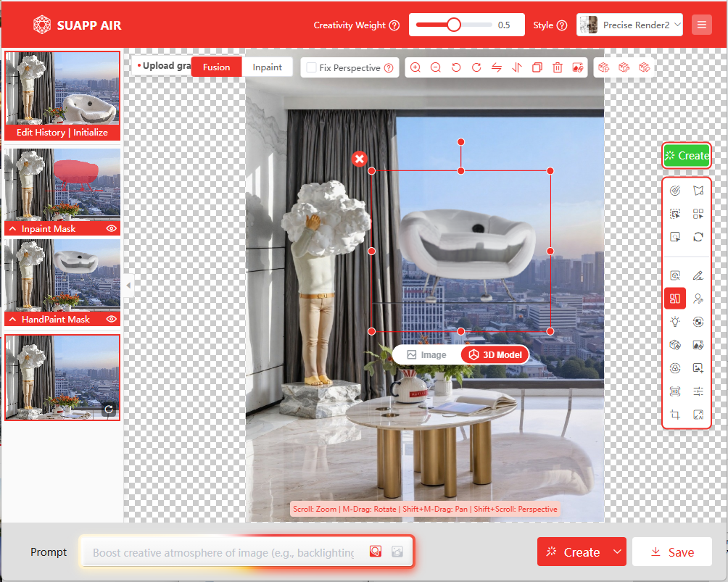Remove chair object with red X
The height and width of the screenshot is (582, 728).
[359, 159]
